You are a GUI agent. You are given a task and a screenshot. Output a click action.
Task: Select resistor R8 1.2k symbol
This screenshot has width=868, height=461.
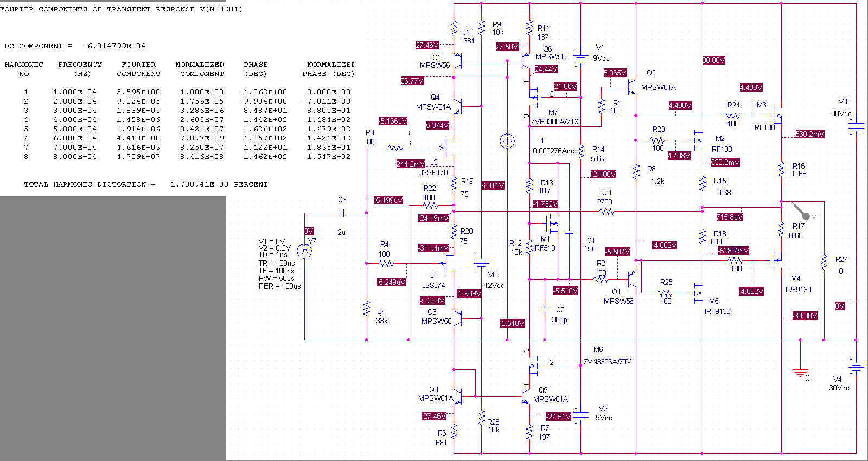click(x=636, y=172)
